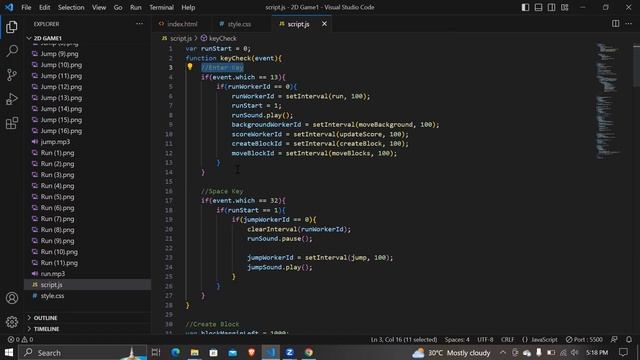
Task: Open run.mp3 file in explorer
Action: 53,274
